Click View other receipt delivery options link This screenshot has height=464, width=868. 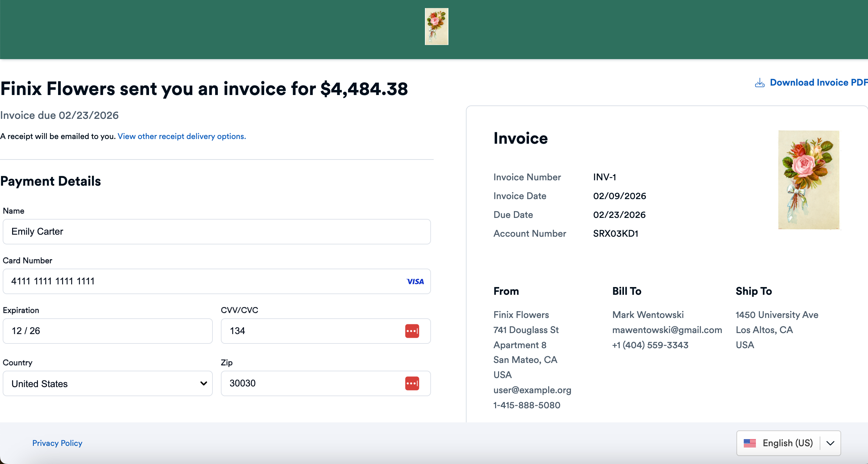pyautogui.click(x=182, y=136)
